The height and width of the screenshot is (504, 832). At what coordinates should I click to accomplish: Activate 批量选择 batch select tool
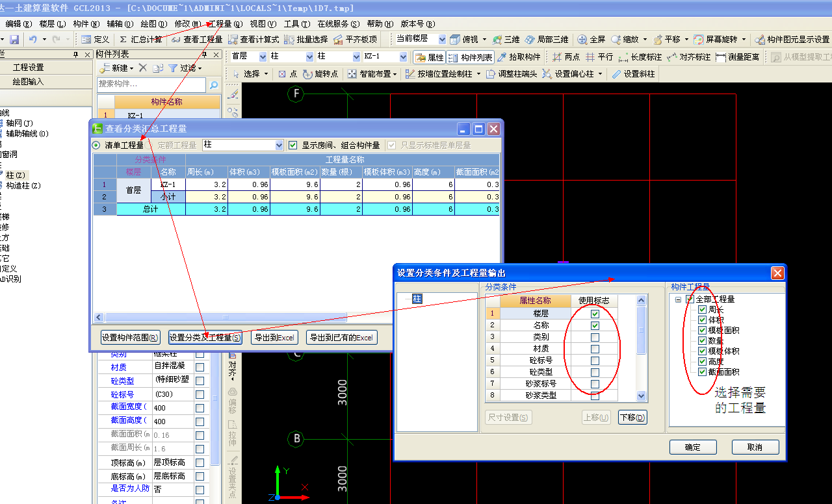[x=305, y=40]
